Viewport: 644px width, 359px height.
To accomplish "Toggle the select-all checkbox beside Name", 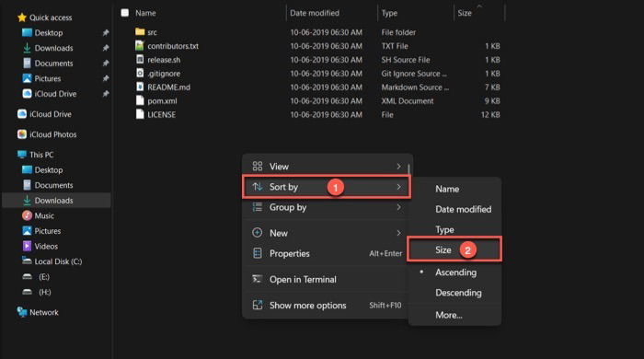I will click(125, 13).
